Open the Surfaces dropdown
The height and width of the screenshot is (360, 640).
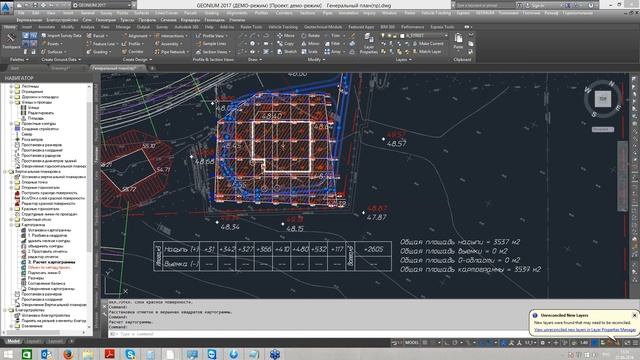click(x=53, y=52)
